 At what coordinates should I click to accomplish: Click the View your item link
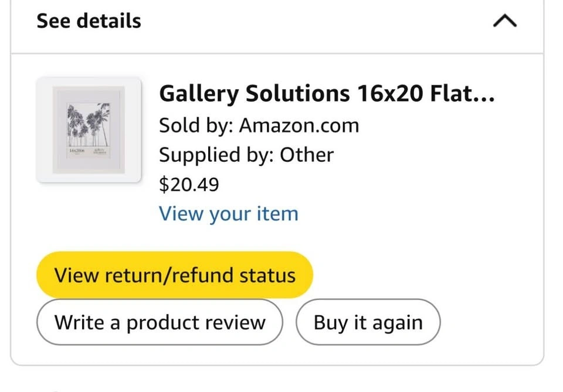pyautogui.click(x=228, y=213)
